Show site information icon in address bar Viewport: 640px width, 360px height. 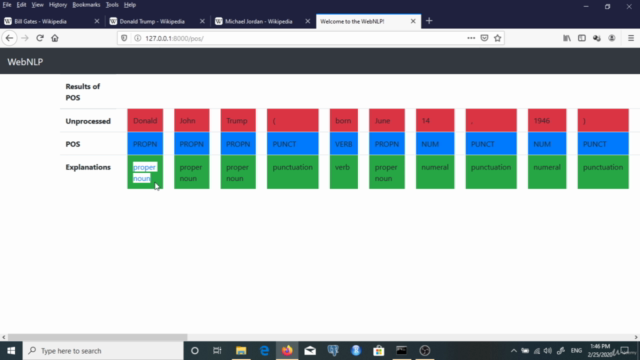coord(138,38)
